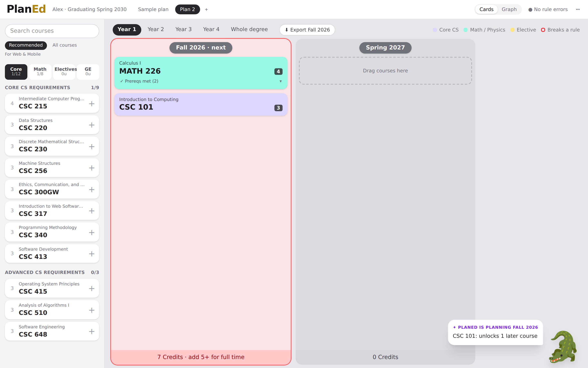Click the Breaks a rule legend swatch
The image size is (588, 368).
[543, 30]
